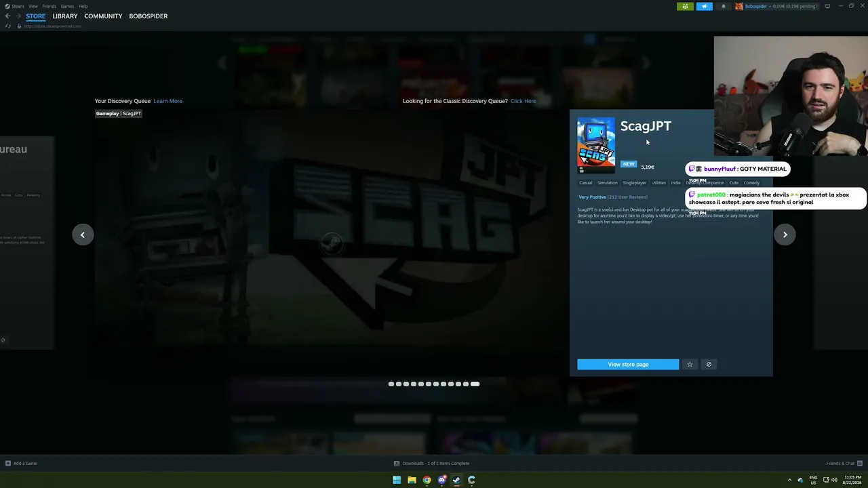
Task: Go back with the Steam back arrow
Action: (7, 16)
